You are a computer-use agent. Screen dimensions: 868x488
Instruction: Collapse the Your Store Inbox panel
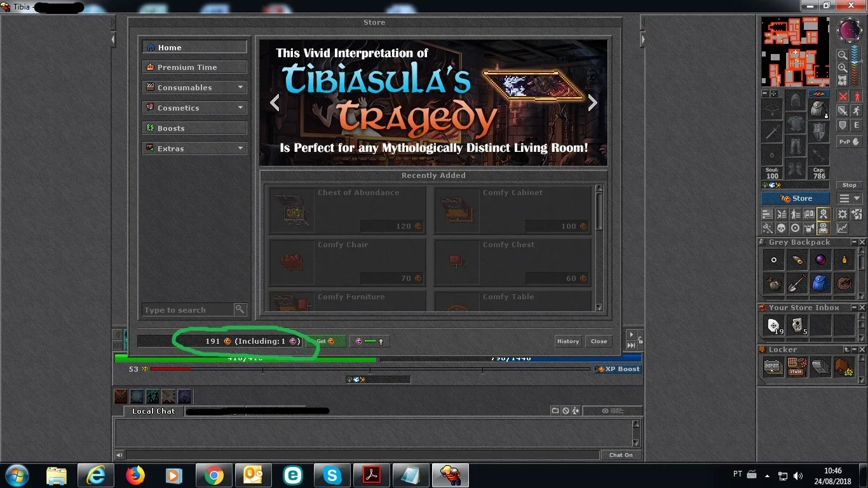pyautogui.click(x=853, y=308)
